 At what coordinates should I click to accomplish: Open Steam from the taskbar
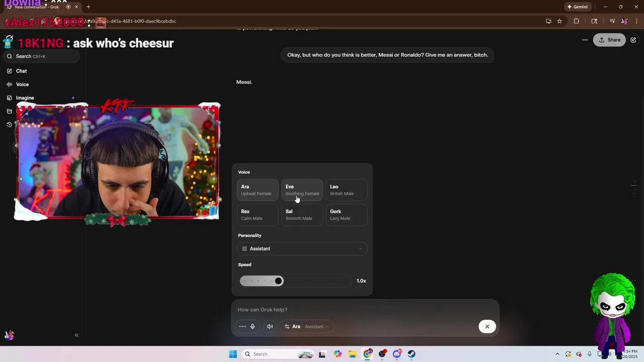click(x=412, y=354)
